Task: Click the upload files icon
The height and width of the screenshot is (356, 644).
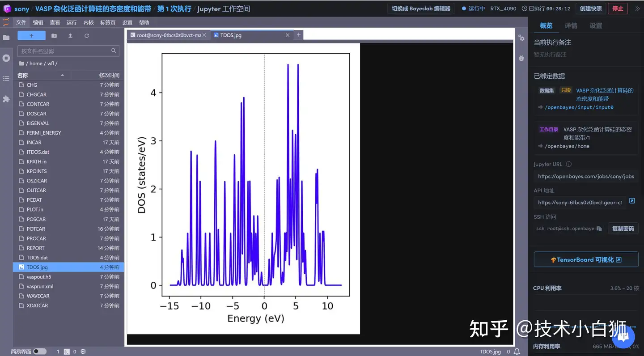Action: click(x=70, y=36)
